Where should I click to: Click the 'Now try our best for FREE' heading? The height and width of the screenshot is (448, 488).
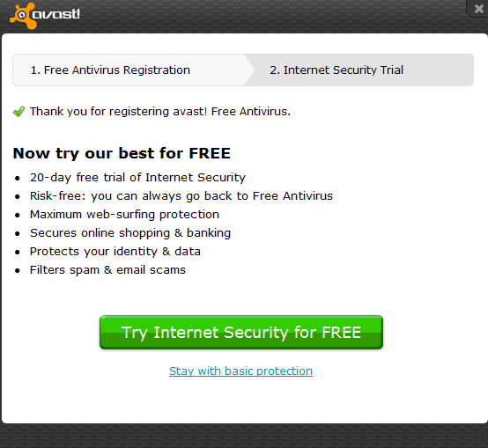click(122, 153)
